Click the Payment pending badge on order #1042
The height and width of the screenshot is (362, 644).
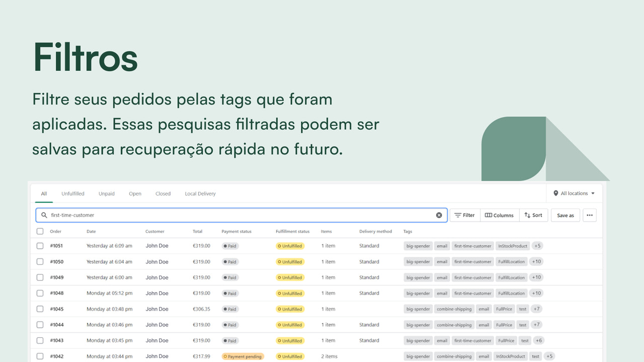point(243,356)
